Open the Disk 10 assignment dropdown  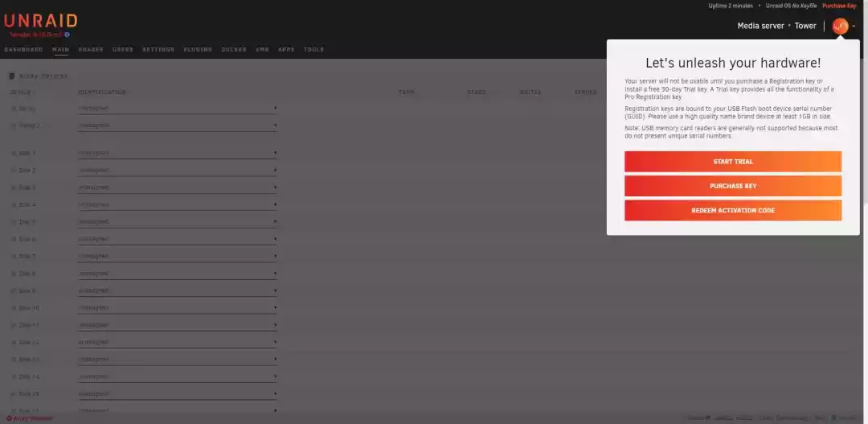[177, 308]
